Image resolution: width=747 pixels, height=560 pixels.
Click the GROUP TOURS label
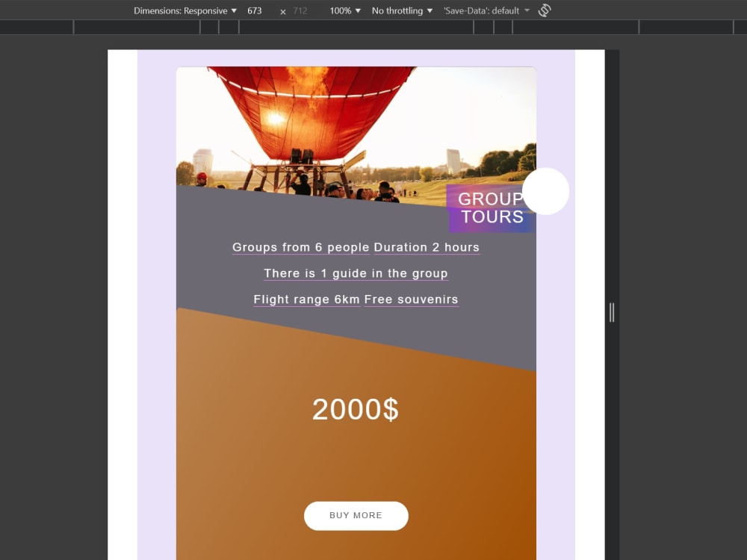(492, 208)
